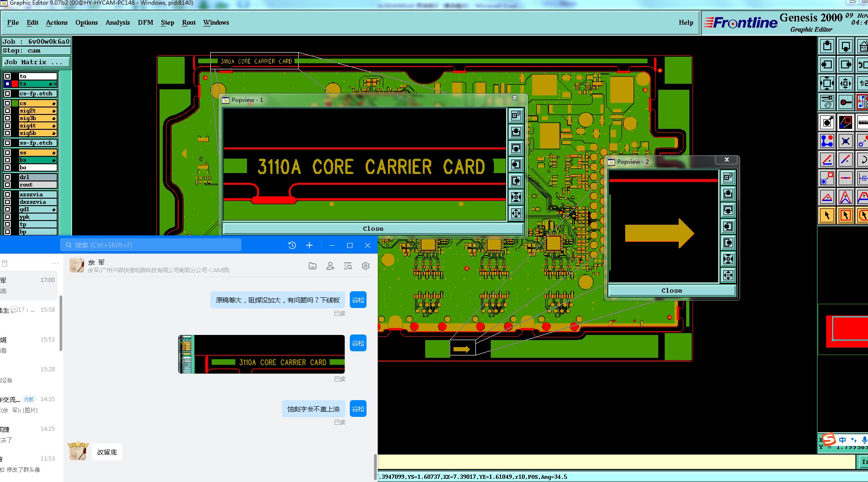Select the snap-to-grid key tool icon
Screen dimensions: 868x482
pos(846,102)
